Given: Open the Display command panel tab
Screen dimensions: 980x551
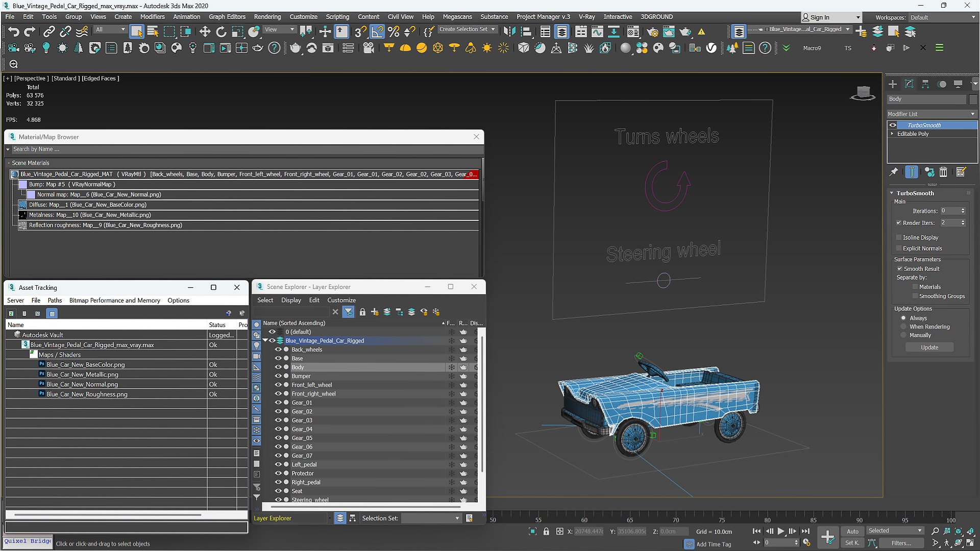Looking at the screenshot, I should coord(958,84).
